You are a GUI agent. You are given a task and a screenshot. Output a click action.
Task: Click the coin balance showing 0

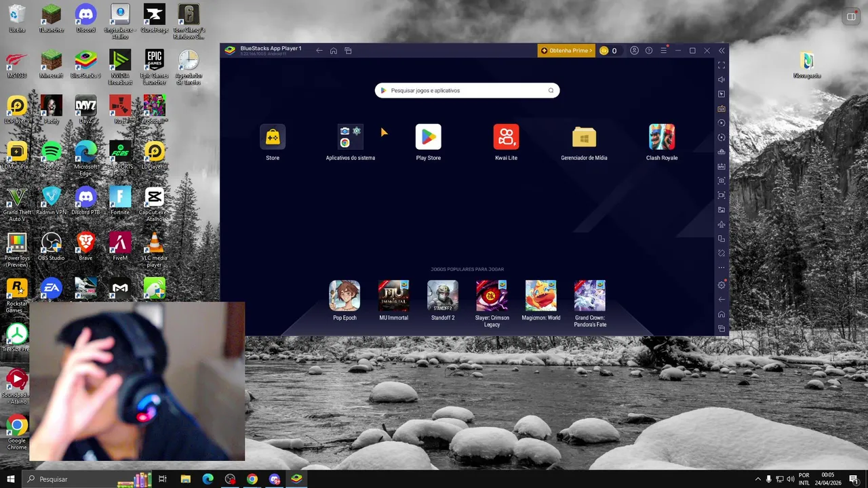(608, 51)
